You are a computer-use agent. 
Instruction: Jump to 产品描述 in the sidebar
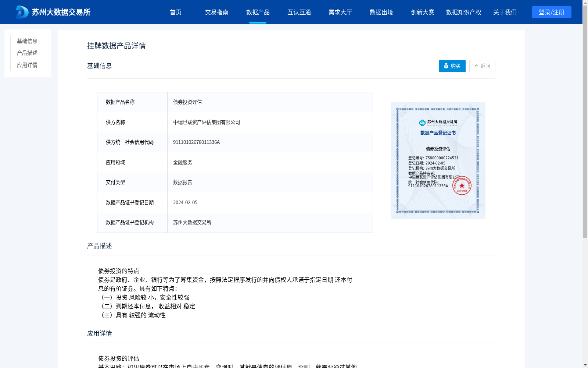tap(27, 53)
